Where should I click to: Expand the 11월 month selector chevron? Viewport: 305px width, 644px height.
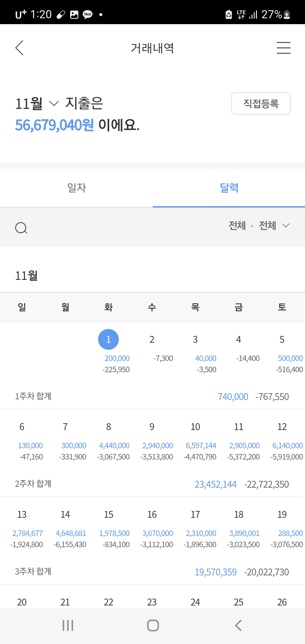coord(54,103)
